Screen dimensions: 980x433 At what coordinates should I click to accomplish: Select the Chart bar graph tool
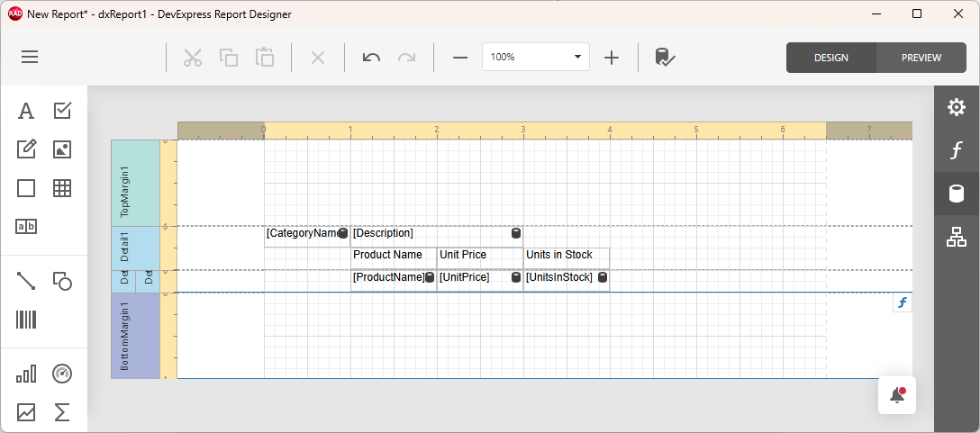coord(25,374)
